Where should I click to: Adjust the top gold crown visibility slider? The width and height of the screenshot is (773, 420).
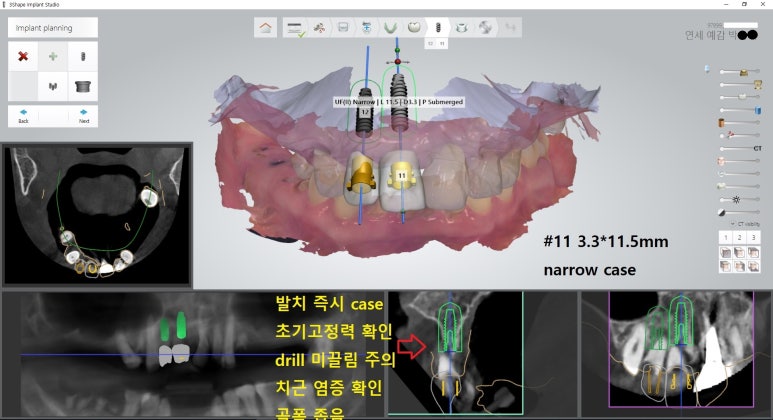(739, 72)
